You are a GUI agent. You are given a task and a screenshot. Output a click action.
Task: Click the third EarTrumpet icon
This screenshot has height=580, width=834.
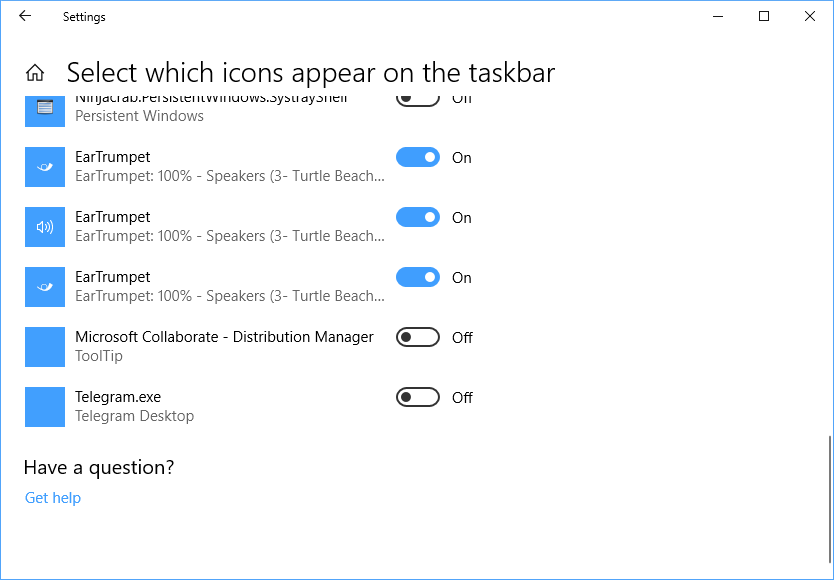44,286
